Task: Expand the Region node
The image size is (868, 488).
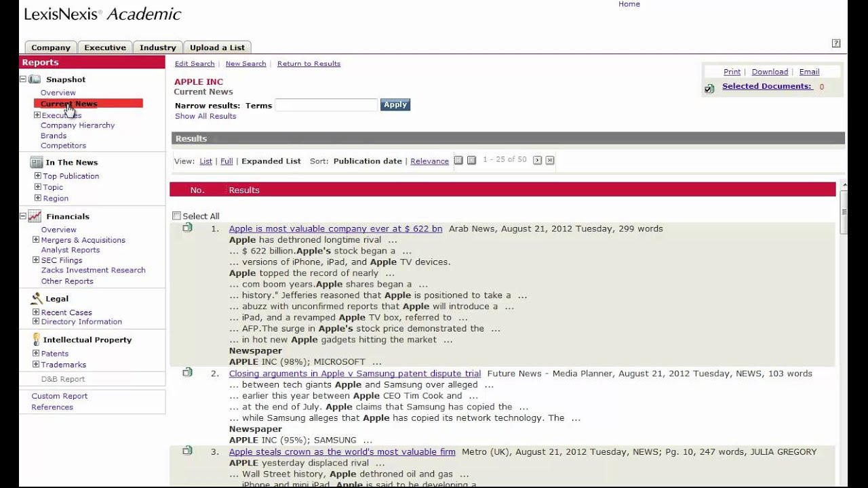Action: 38,198
